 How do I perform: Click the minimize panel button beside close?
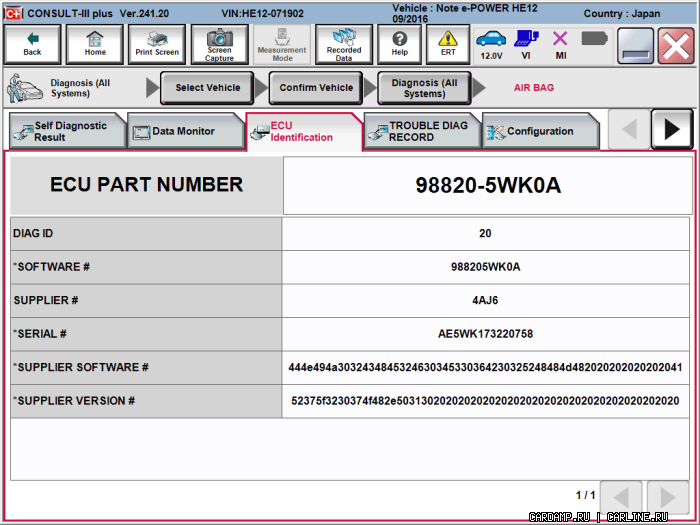(x=635, y=46)
